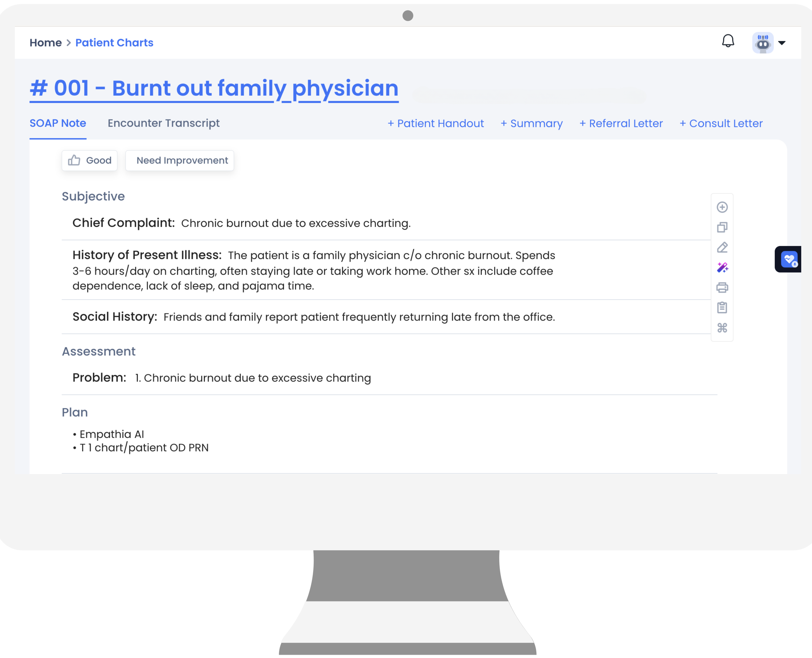Click the Need Improvement button
The height and width of the screenshot is (658, 812).
coord(179,160)
